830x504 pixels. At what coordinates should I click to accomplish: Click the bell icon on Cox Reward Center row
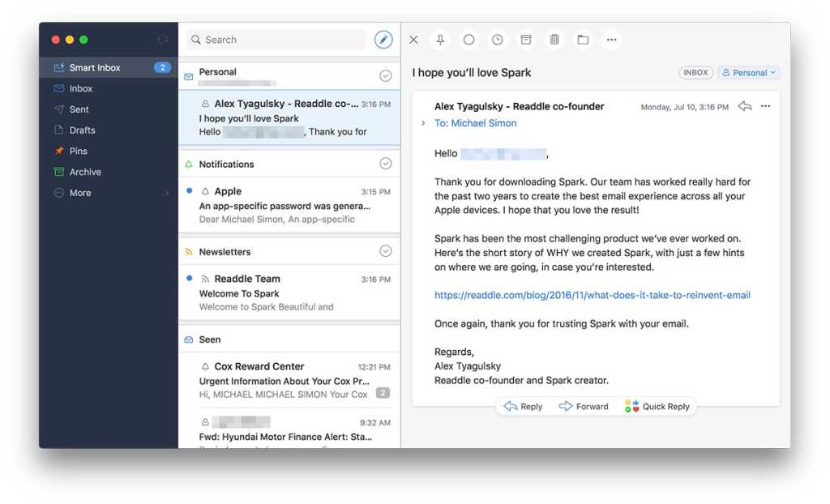205,366
